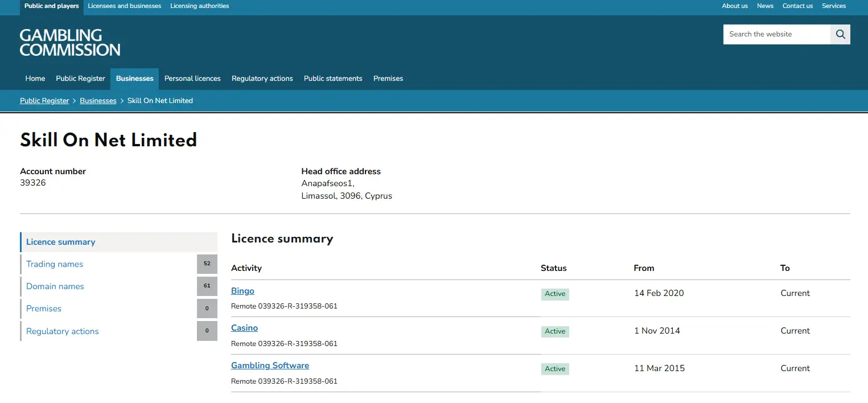
Task: Open Regulatory actions in main navigation
Action: pos(262,79)
